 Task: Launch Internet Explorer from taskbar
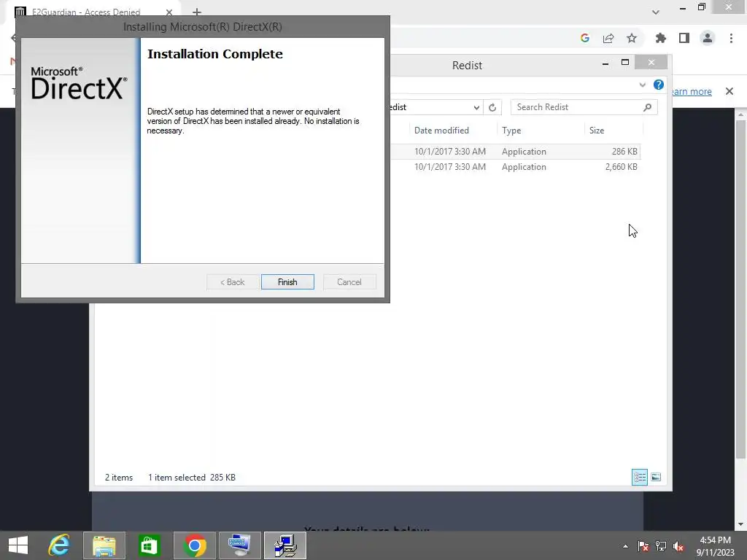59,545
